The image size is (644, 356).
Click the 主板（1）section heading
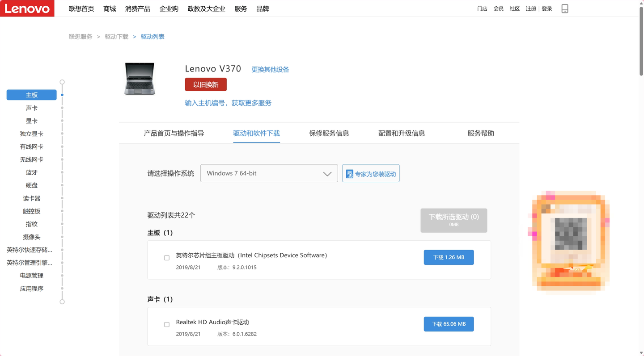tap(160, 233)
